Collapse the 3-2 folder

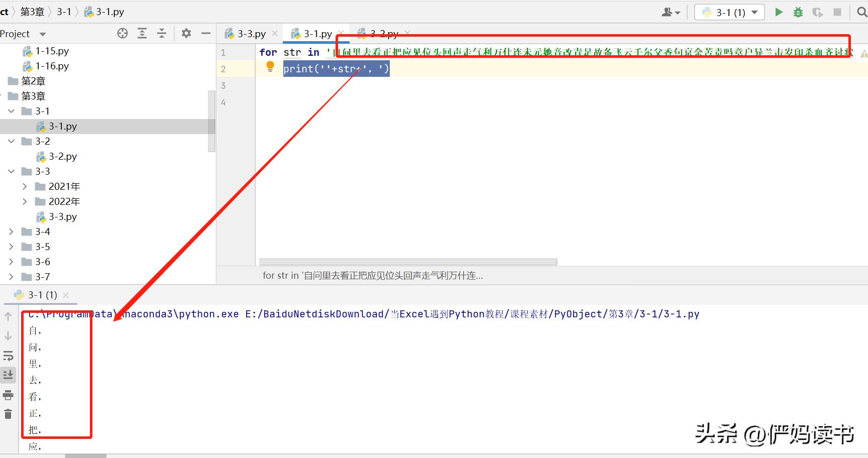[11, 141]
